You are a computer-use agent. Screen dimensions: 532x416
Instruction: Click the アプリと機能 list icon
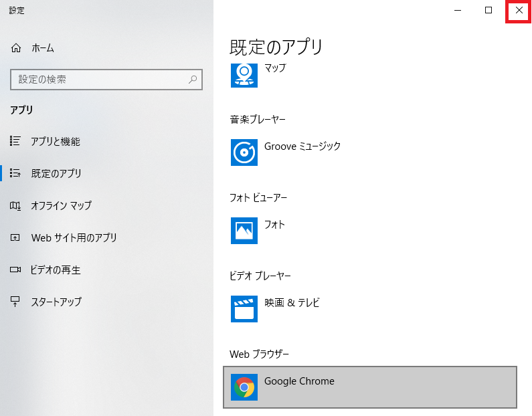click(x=15, y=141)
